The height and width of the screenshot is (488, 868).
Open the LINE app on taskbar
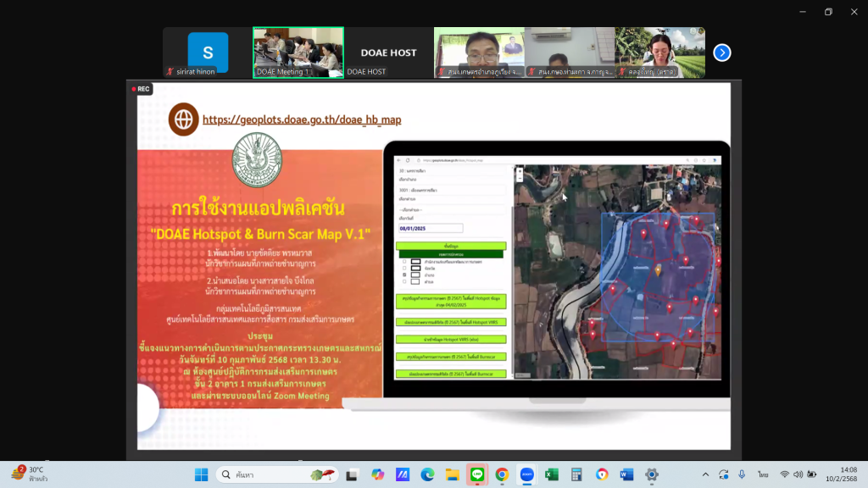[477, 474]
